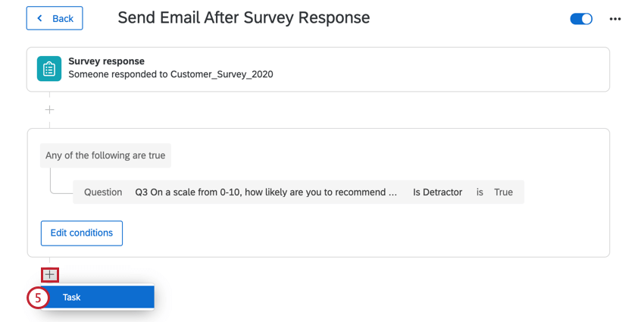Click the Survey response clipboard icon
The image size is (644, 322).
pos(49,69)
